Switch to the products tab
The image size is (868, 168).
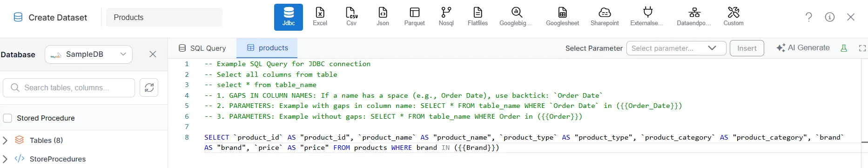tap(267, 48)
